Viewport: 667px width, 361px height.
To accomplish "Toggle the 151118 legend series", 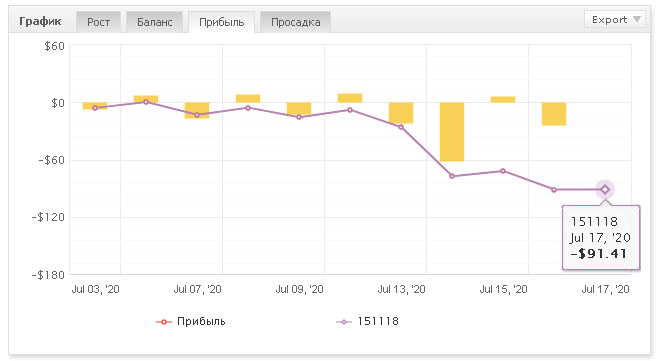I will tap(367, 321).
